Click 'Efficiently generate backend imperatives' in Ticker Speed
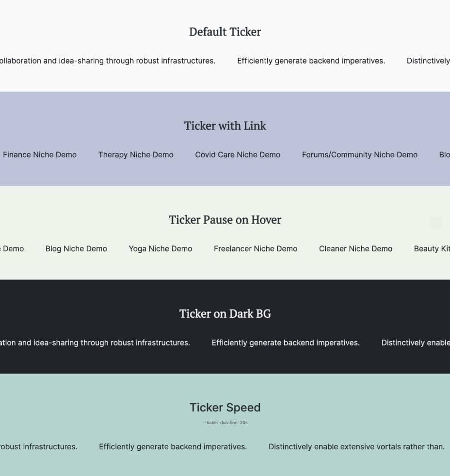 173,446
